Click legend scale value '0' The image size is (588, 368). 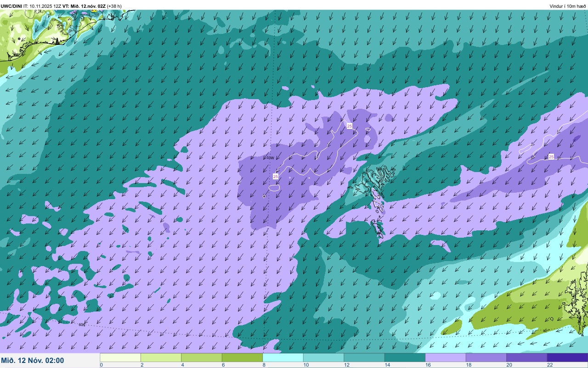102,365
